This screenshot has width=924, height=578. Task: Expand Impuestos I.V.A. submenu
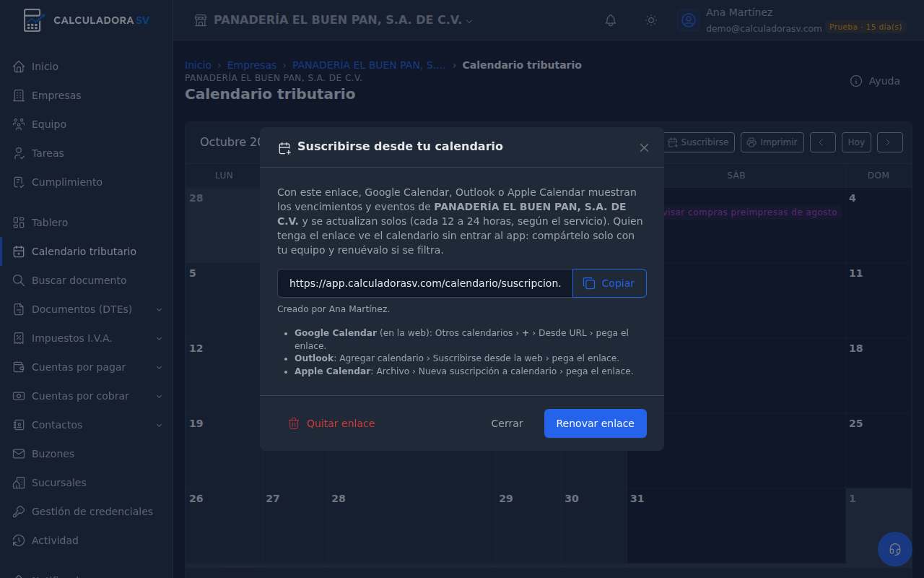click(87, 338)
